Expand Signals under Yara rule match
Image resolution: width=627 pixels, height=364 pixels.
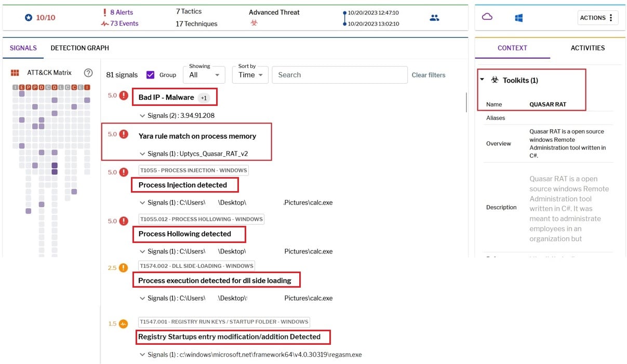click(143, 154)
